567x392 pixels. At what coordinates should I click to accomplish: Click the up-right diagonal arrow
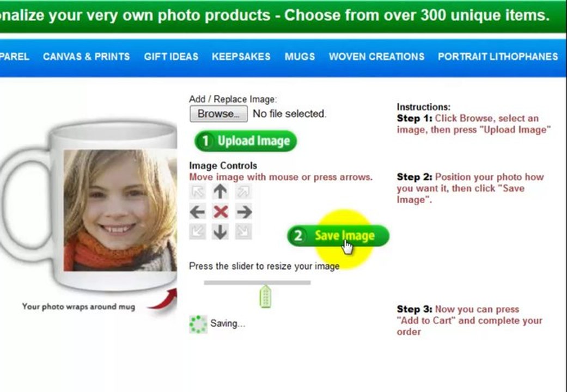pyautogui.click(x=243, y=192)
